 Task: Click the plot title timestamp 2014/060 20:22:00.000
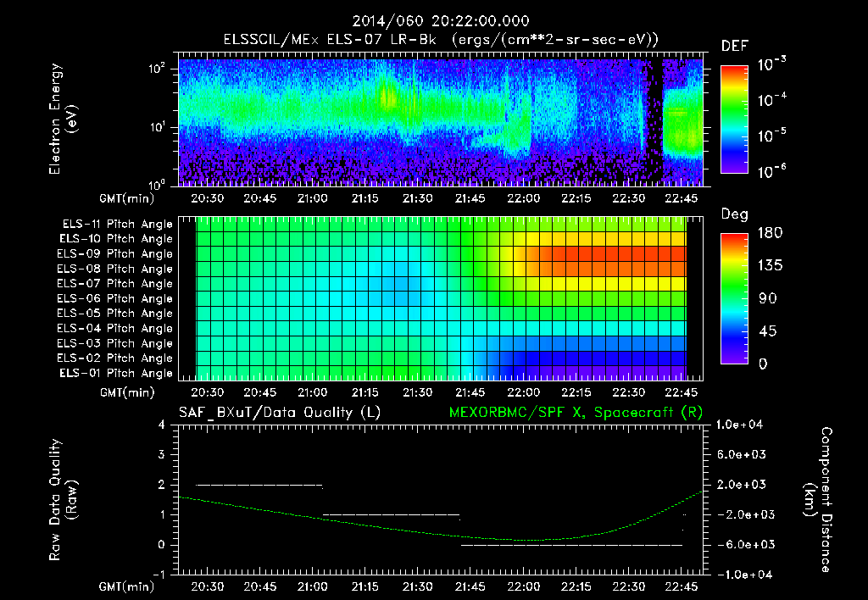point(441,21)
